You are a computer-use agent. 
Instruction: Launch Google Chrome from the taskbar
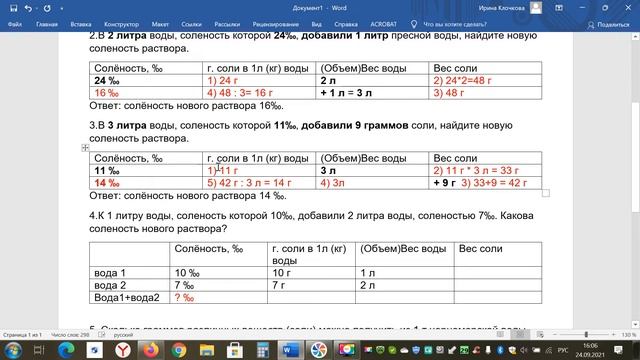(x=179, y=350)
